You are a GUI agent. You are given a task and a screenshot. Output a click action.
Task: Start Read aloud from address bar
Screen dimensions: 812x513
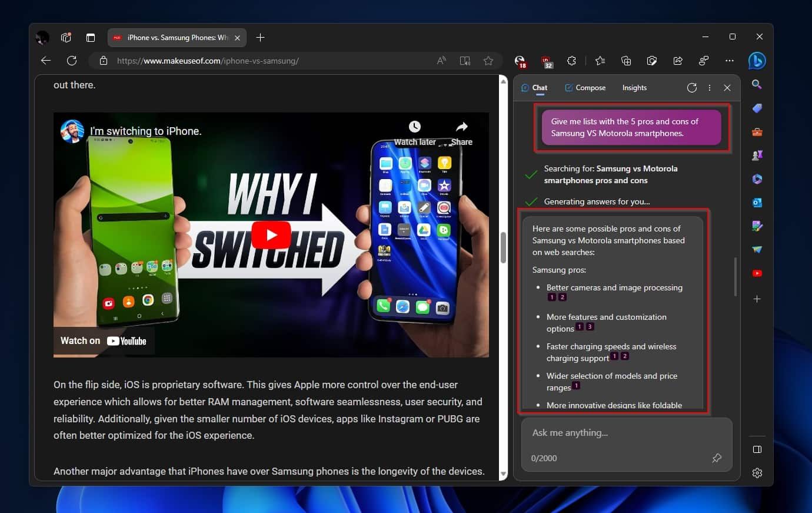point(441,61)
